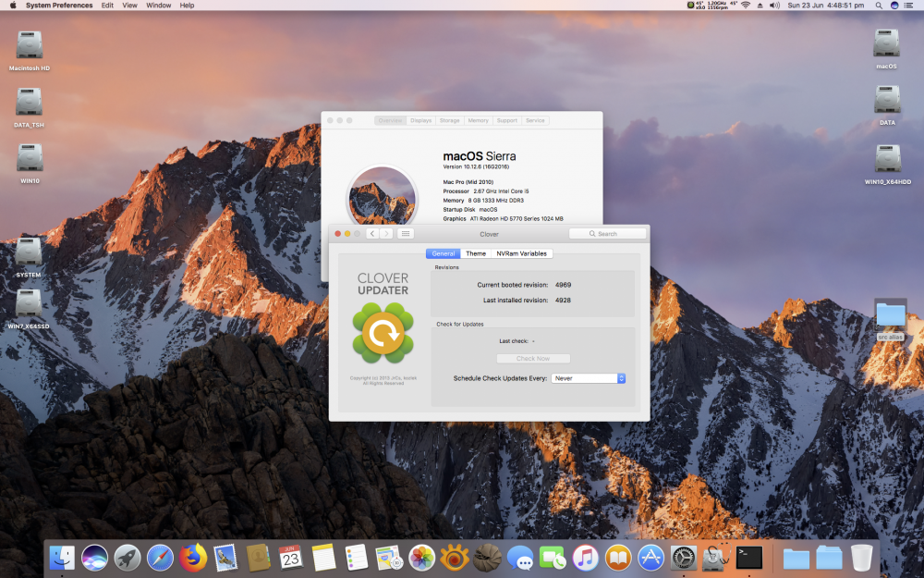Click the date and time in menu bar

[825, 6]
